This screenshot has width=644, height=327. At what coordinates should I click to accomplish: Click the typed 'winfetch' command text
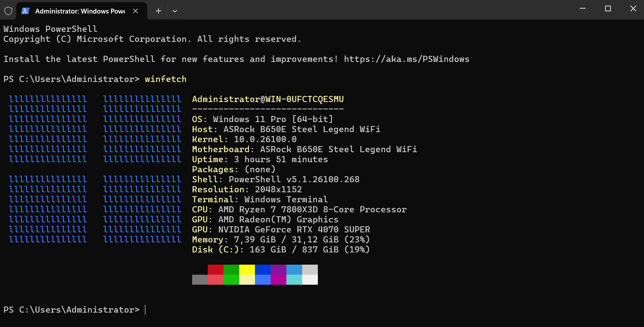pos(165,79)
